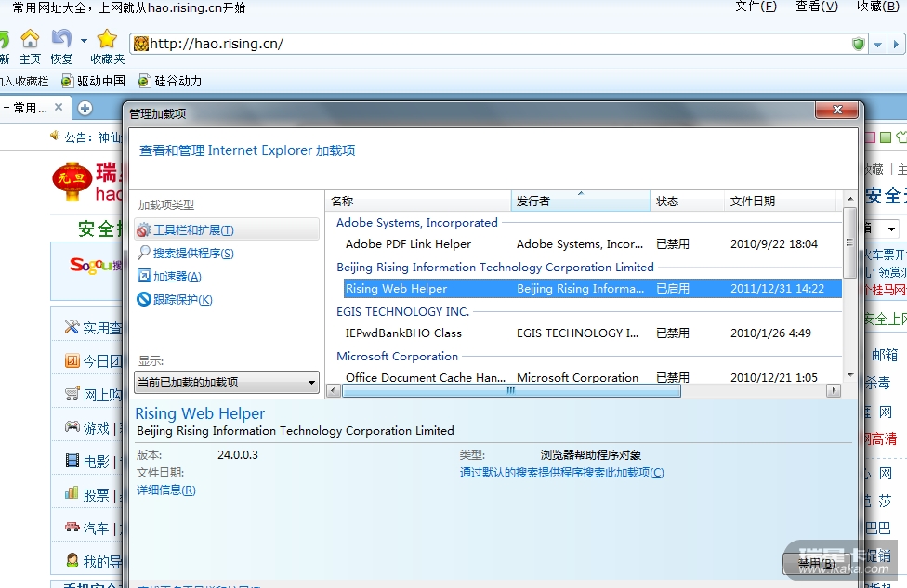This screenshot has height=588, width=907.
Task: Select 搜索提供程序(S) add-on type
Action: point(185,254)
